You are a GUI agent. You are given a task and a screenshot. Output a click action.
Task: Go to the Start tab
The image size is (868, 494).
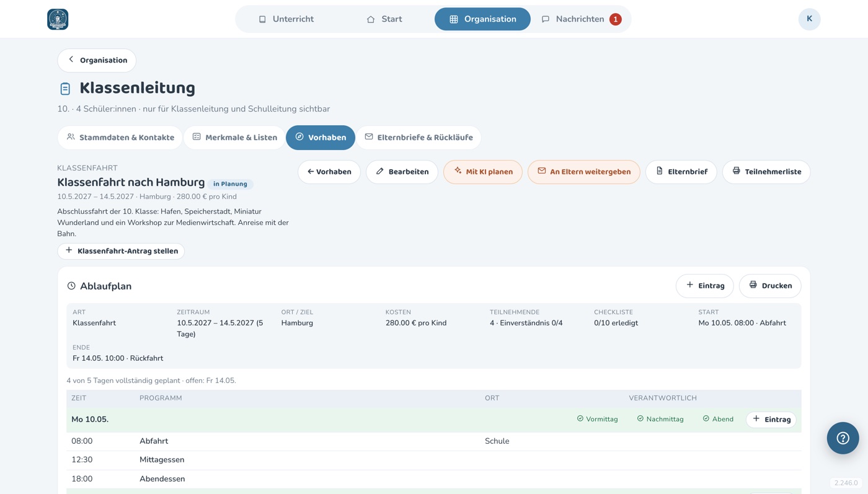(x=384, y=19)
